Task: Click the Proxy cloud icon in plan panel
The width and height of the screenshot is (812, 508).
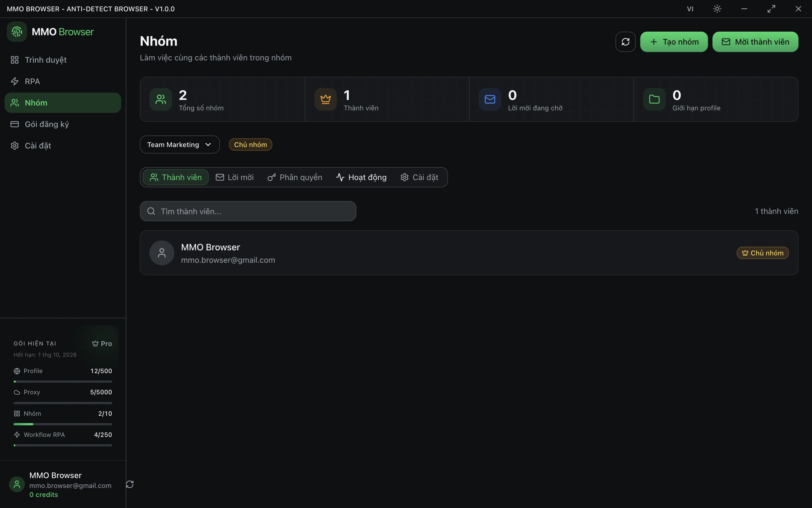Action: click(17, 392)
